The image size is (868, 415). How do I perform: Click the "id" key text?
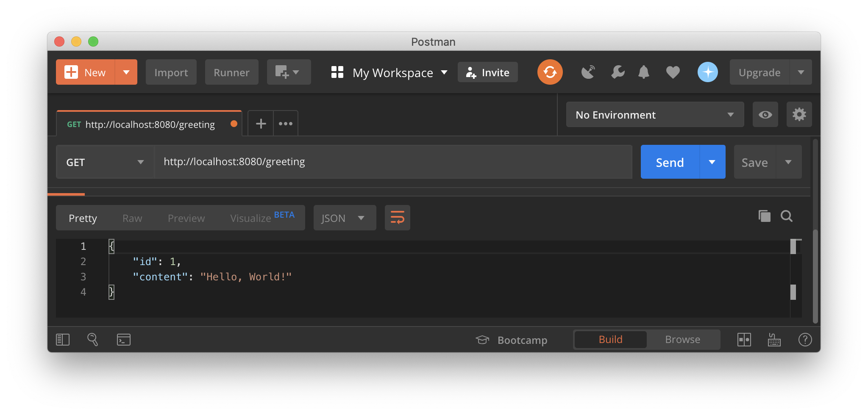(x=145, y=262)
